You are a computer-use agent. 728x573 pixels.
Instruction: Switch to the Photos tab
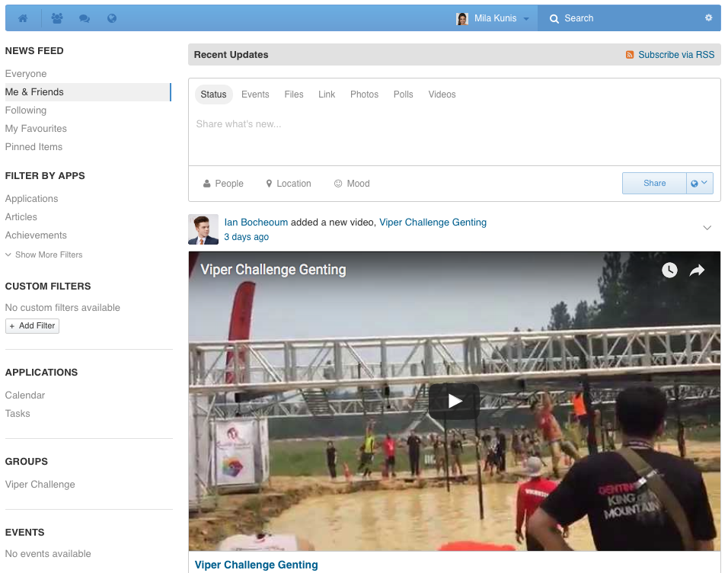point(364,94)
